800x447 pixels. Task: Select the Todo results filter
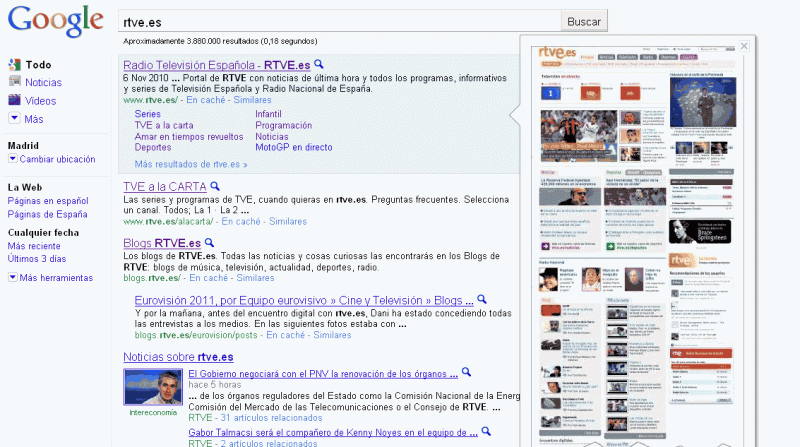[38, 65]
